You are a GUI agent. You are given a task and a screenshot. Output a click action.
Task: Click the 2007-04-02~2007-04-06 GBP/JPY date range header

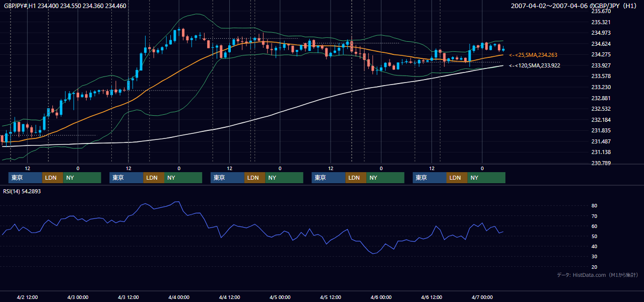(x=574, y=6)
